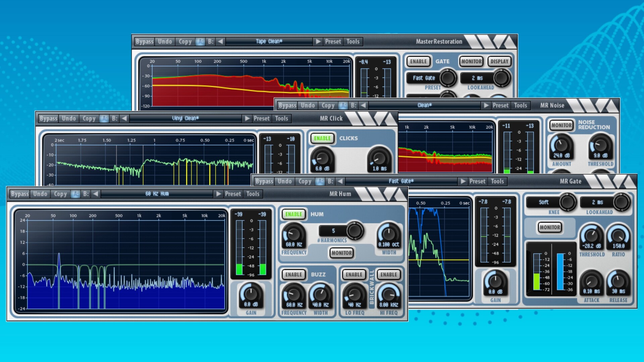The height and width of the screenshot is (362, 644).
Task: Click the #Harmonics knob set to 5
Action: coord(355,231)
